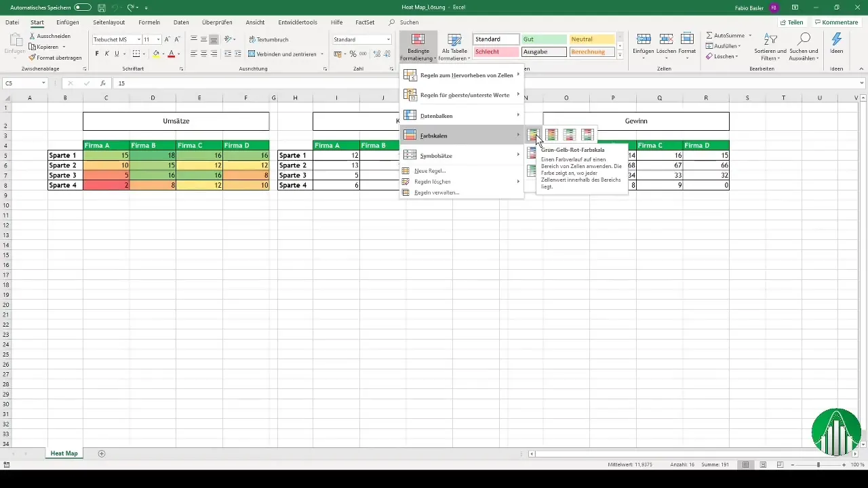The image size is (868, 488).
Task: Increase font size with larger A icon
Action: (167, 39)
